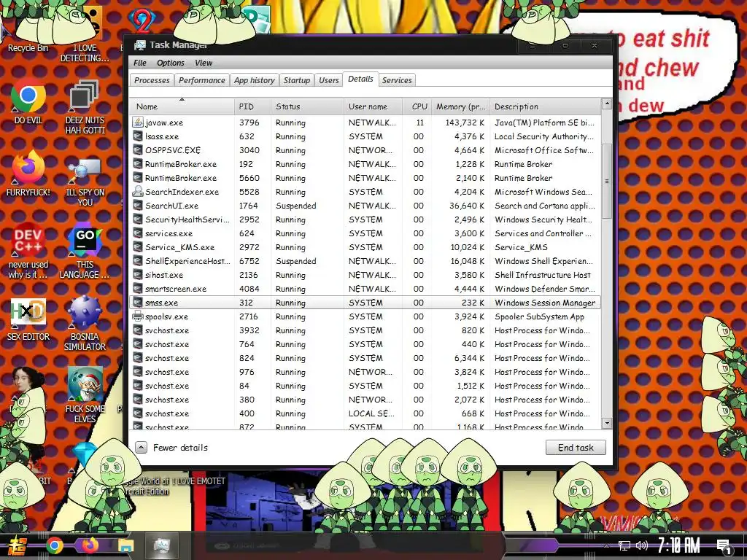Click the Task Manager taskbar button
This screenshot has height=560, width=747.
[161, 545]
